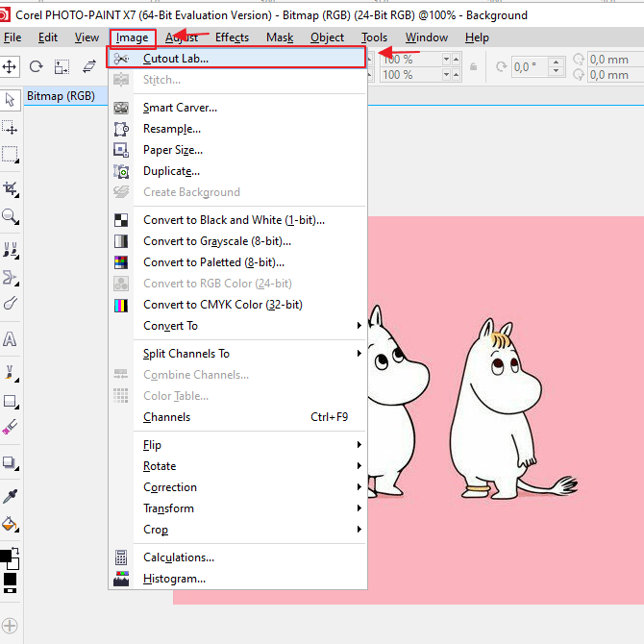Click the CMYK color bars icon
The height and width of the screenshot is (644, 644).
tap(121, 305)
